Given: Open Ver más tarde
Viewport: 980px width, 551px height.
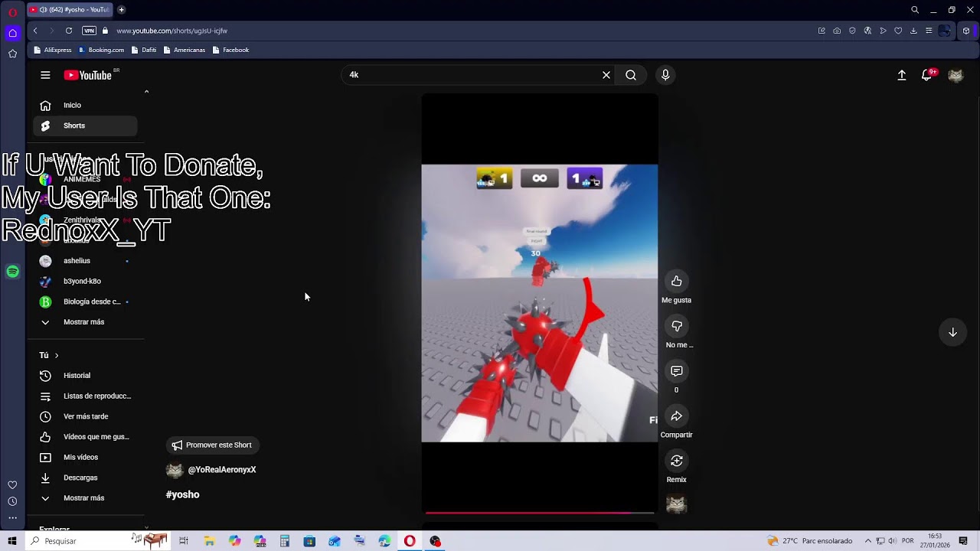Looking at the screenshot, I should [85, 416].
